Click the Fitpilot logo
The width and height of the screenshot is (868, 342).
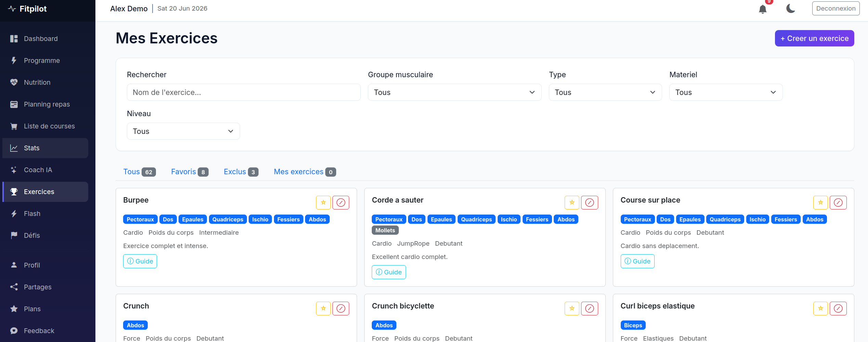point(27,9)
